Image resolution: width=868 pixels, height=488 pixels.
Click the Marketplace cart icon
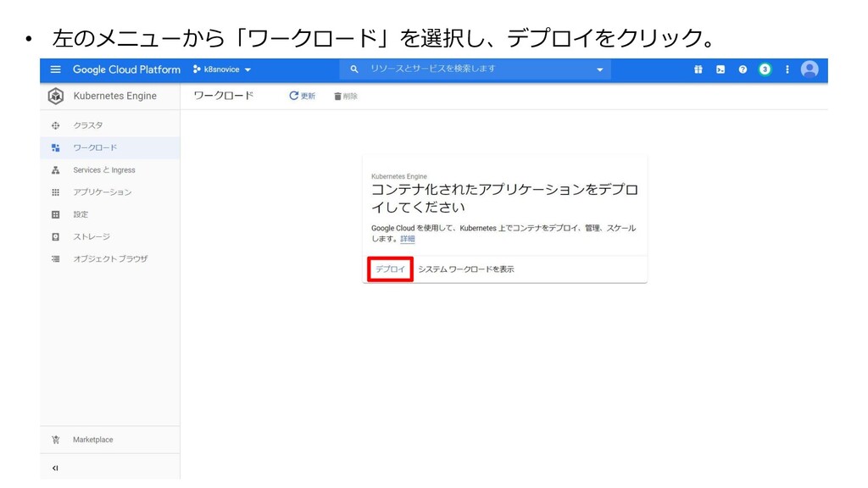pos(55,440)
